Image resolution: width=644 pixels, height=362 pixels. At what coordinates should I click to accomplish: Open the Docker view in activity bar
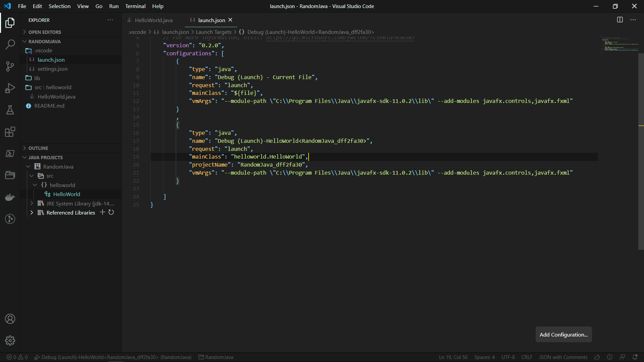tap(10, 197)
